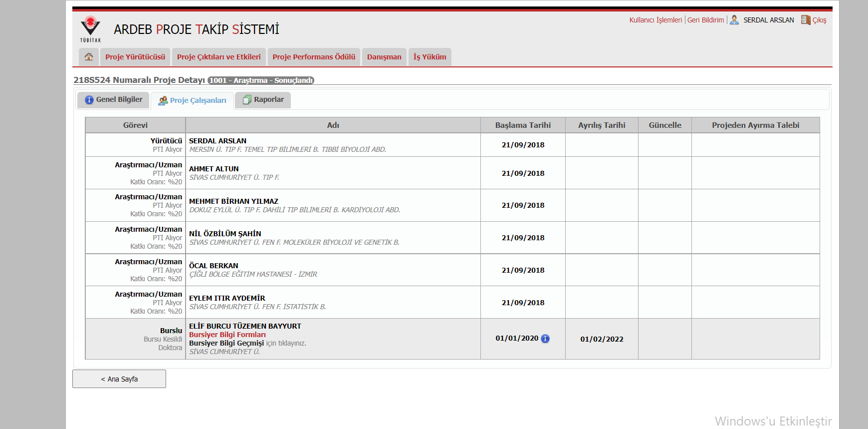
Task: Switch to the Genel Bilgiler tab
Action: (113, 100)
